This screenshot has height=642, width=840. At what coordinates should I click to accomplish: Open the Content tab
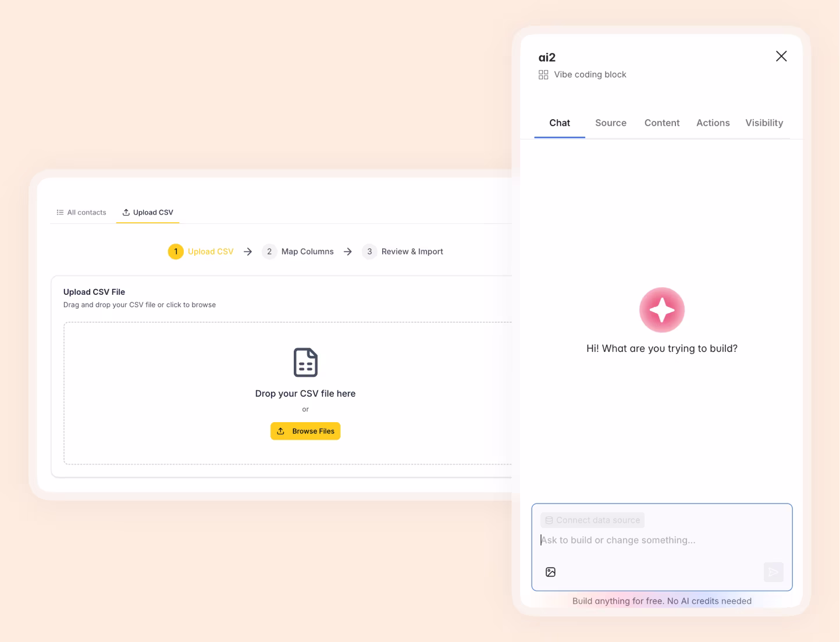click(662, 123)
